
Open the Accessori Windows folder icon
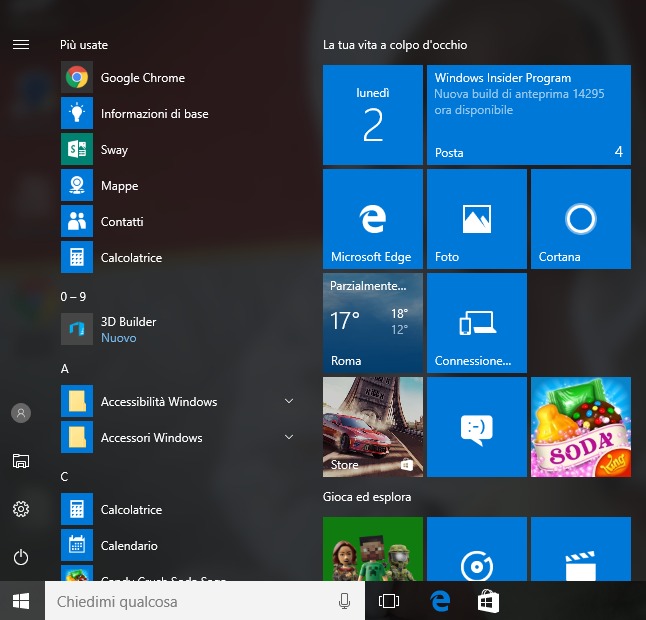click(x=77, y=437)
